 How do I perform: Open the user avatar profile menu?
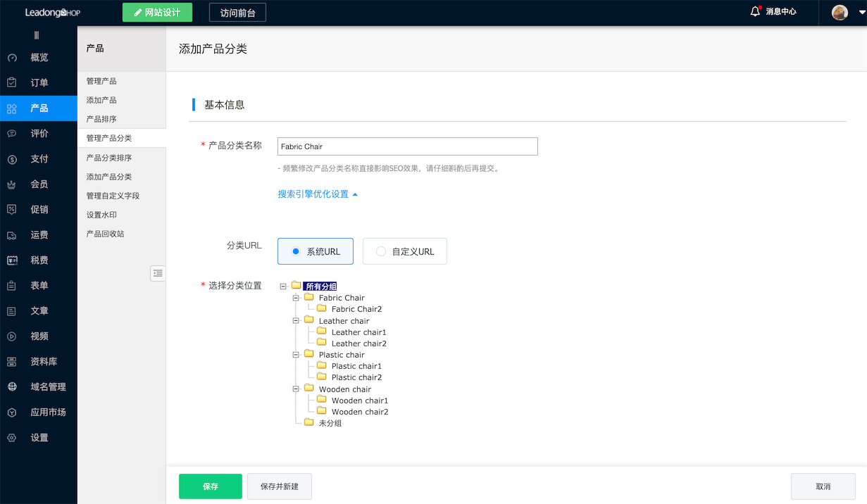pyautogui.click(x=840, y=12)
